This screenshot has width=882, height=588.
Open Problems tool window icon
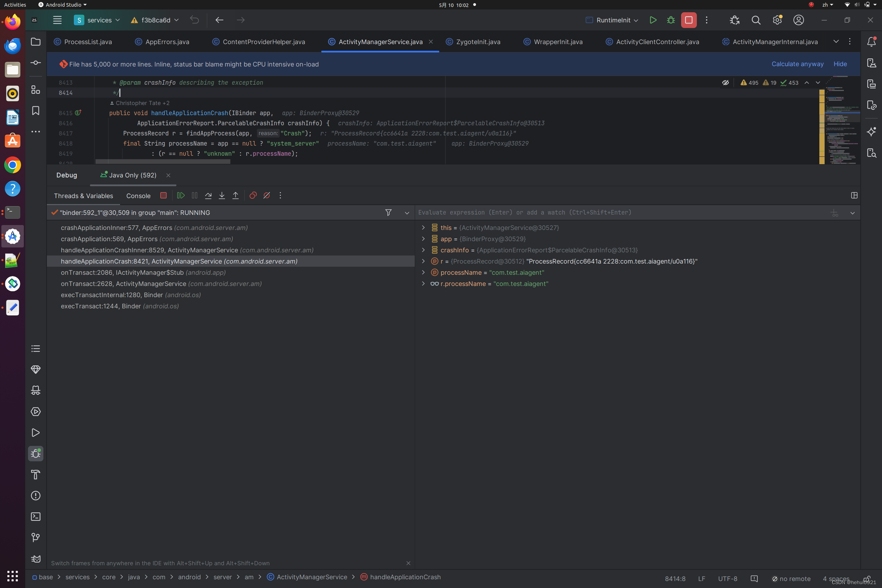[36, 495]
